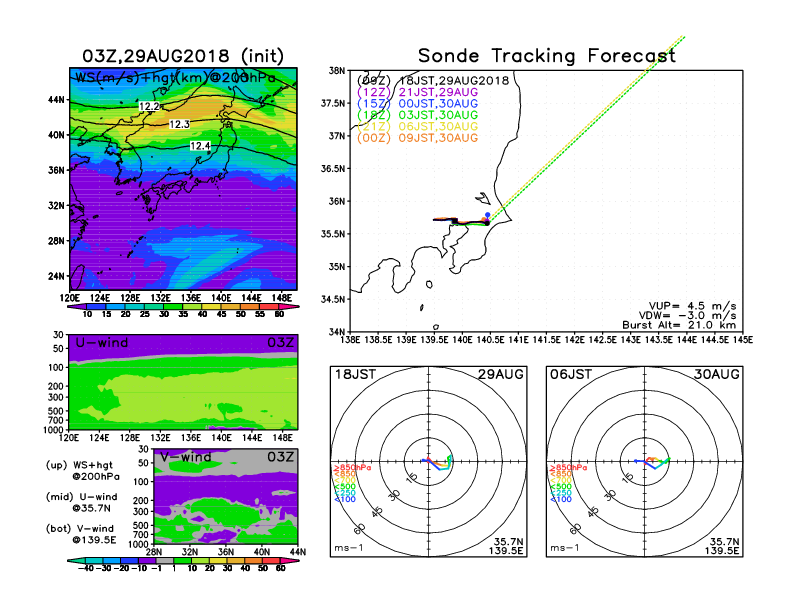Click the 12.2 height contour label
The width and height of the screenshot is (792, 612).
[x=149, y=106]
